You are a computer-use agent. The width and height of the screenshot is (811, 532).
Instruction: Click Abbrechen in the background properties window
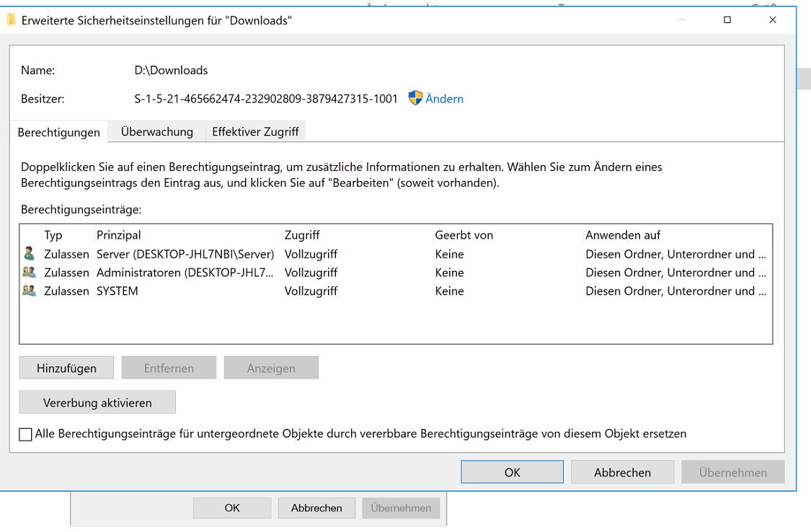[x=316, y=507]
